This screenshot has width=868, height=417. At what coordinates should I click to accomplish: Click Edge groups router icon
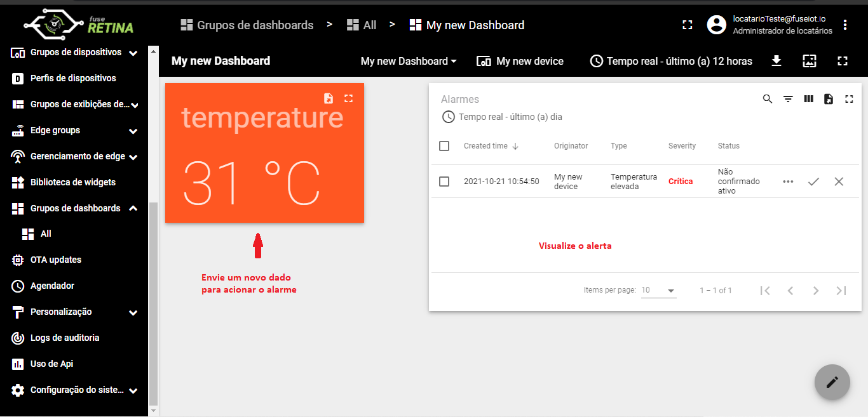18,130
